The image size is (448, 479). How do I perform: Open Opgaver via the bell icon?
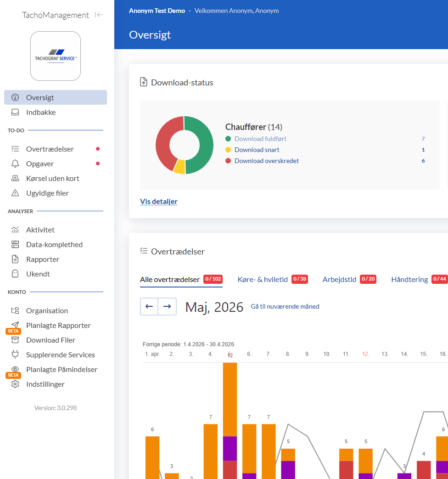(15, 163)
